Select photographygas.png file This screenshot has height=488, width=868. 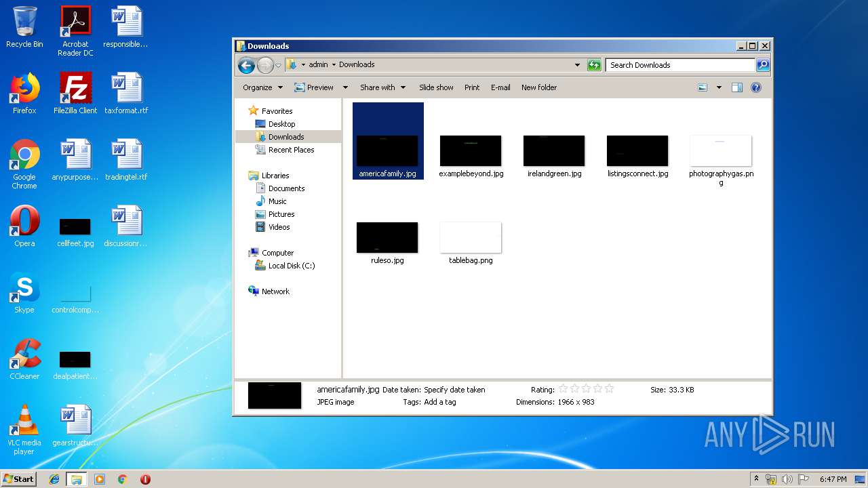pyautogui.click(x=721, y=150)
